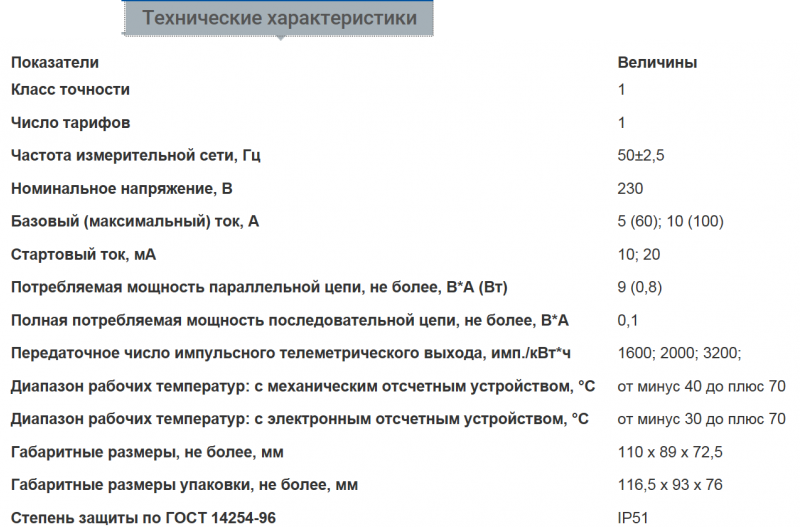Click Потребляемая мощность параллельной цепи label

[x=259, y=287]
